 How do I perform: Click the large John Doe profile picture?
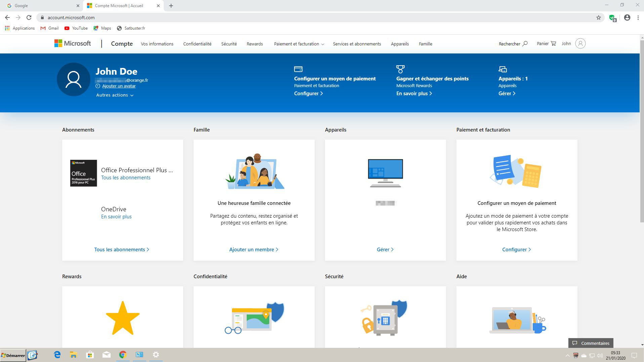tap(74, 79)
